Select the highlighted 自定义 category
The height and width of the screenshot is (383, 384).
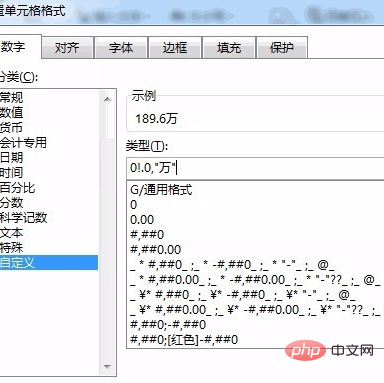pos(49,263)
